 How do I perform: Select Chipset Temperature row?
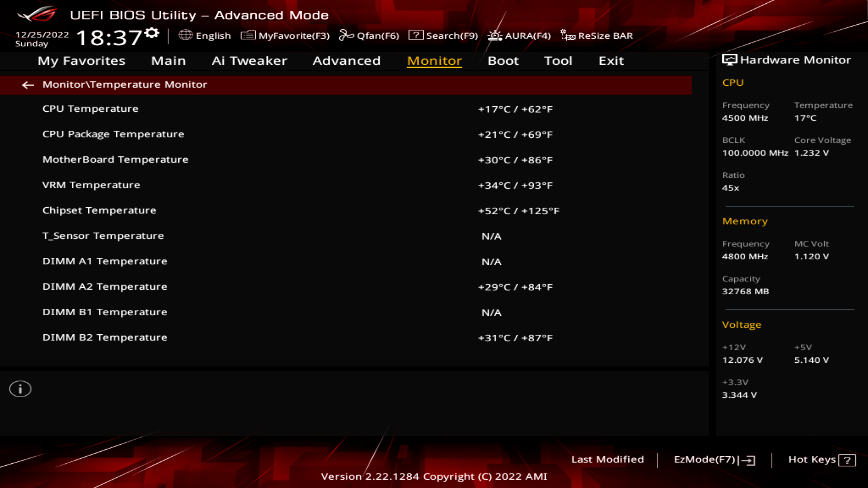(346, 211)
